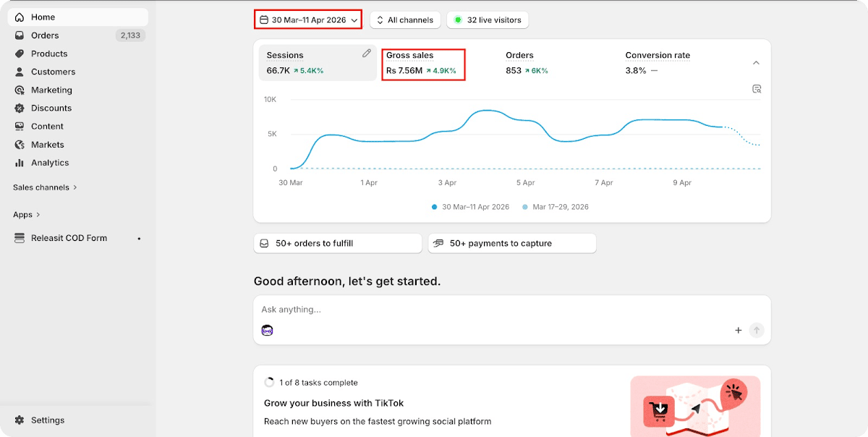
Task: Click the assistant avatar icon below Ask anything
Action: click(x=267, y=331)
